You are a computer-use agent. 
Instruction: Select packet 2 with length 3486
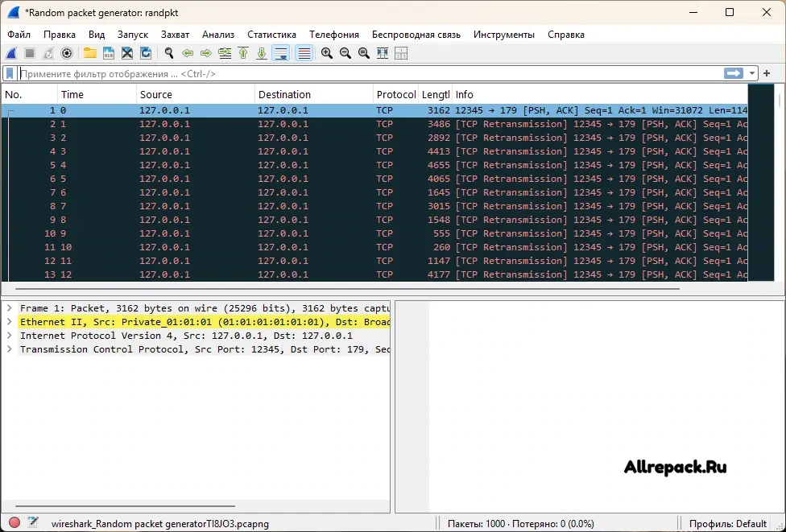point(374,124)
